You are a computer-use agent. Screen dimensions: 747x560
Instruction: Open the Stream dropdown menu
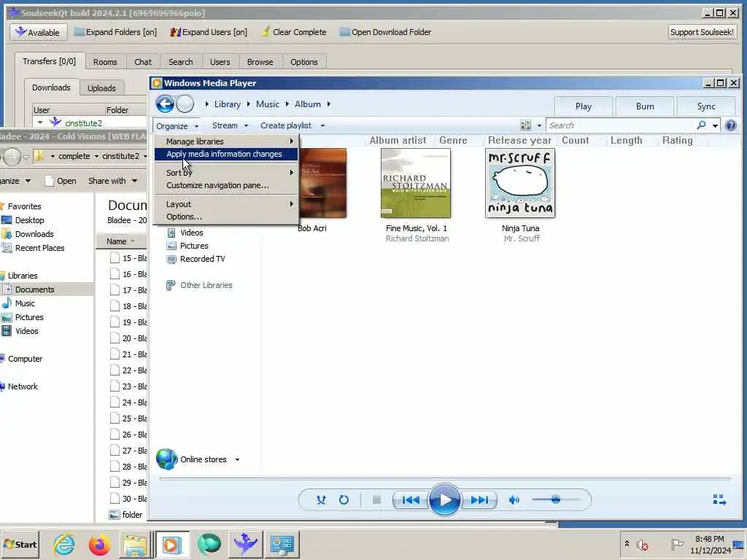[x=230, y=125]
